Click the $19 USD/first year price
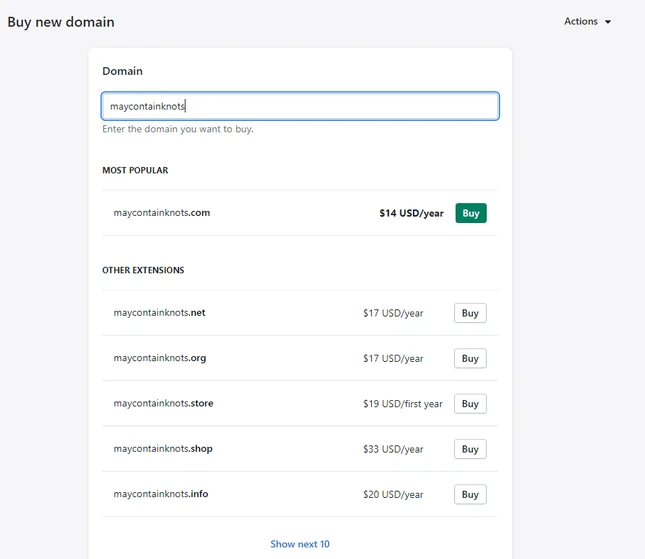 [x=403, y=404]
